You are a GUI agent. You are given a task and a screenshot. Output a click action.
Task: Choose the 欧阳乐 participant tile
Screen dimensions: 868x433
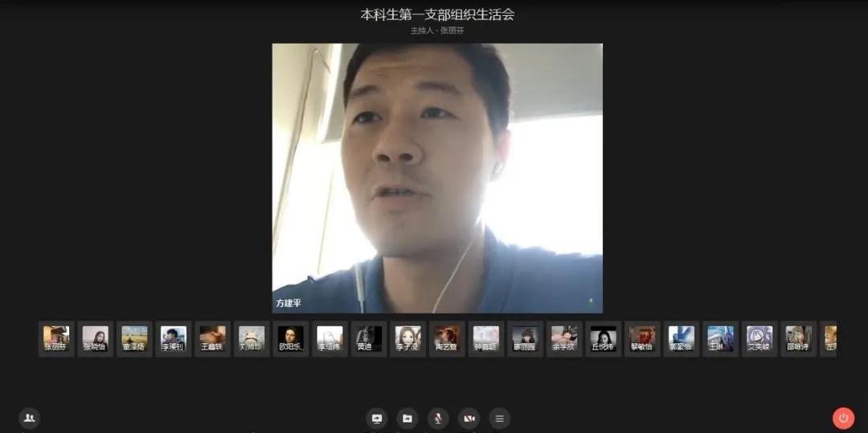point(290,338)
